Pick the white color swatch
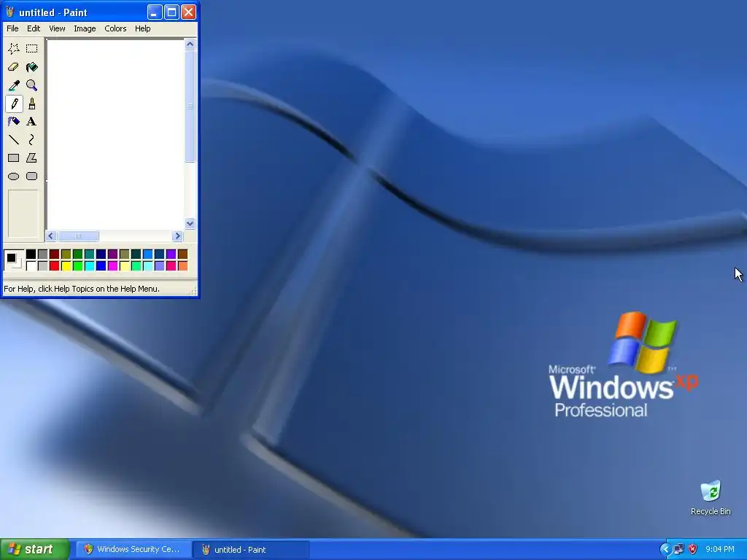Screen dimensions: 747x560 click(x=31, y=265)
